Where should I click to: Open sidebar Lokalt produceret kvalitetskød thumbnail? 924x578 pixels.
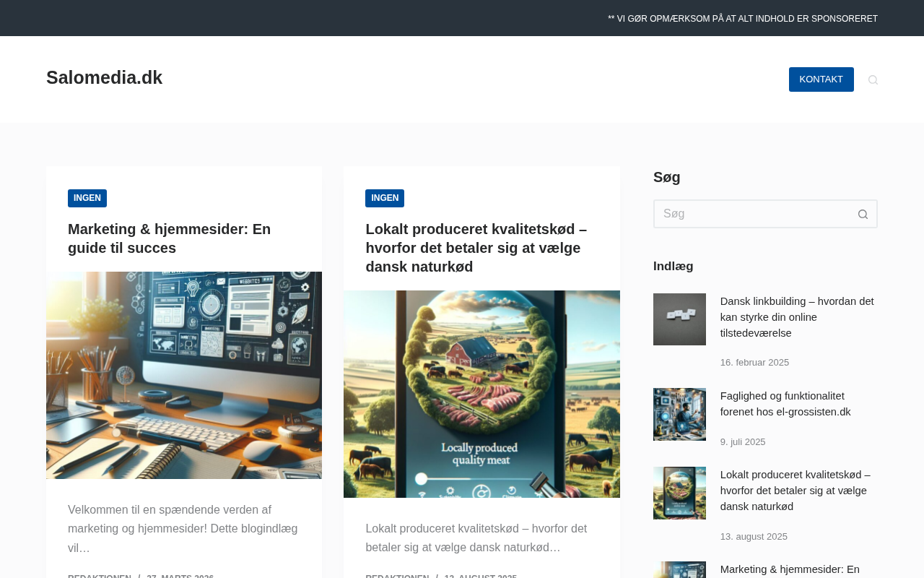coord(679,493)
